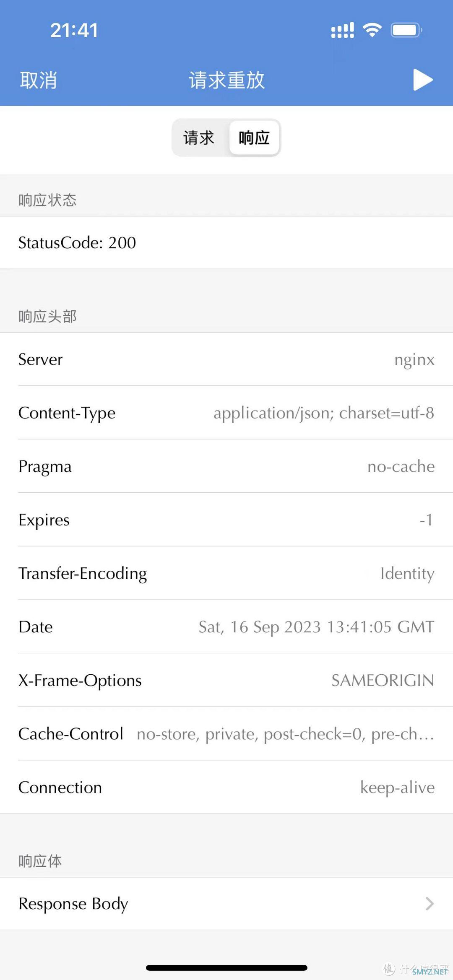
Task: Select the Transfer-Encoding Identity row
Action: pos(226,573)
